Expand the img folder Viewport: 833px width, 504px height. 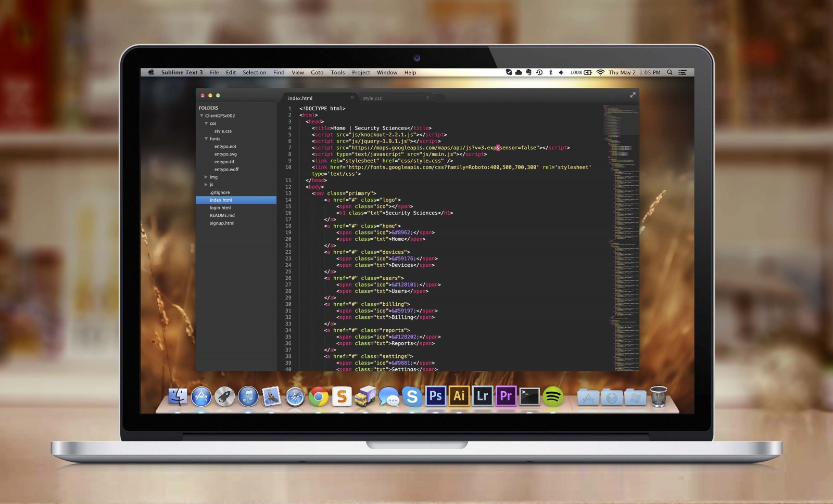point(206,177)
